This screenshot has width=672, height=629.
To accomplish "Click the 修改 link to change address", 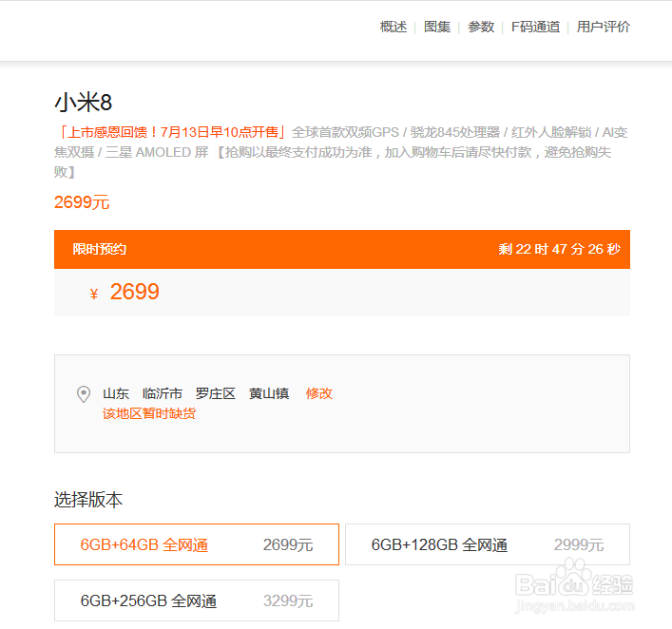I will click(318, 393).
